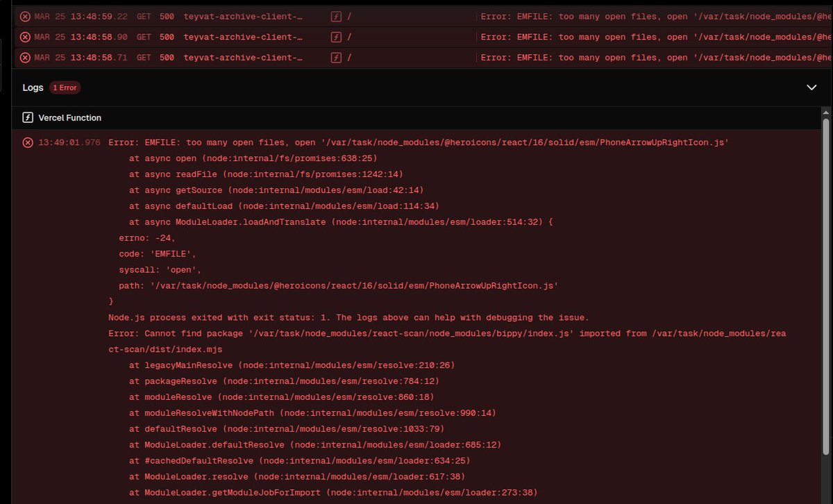Click the error icon next to 13:49:01.976
Viewport: 833px width, 504px height.
[28, 142]
